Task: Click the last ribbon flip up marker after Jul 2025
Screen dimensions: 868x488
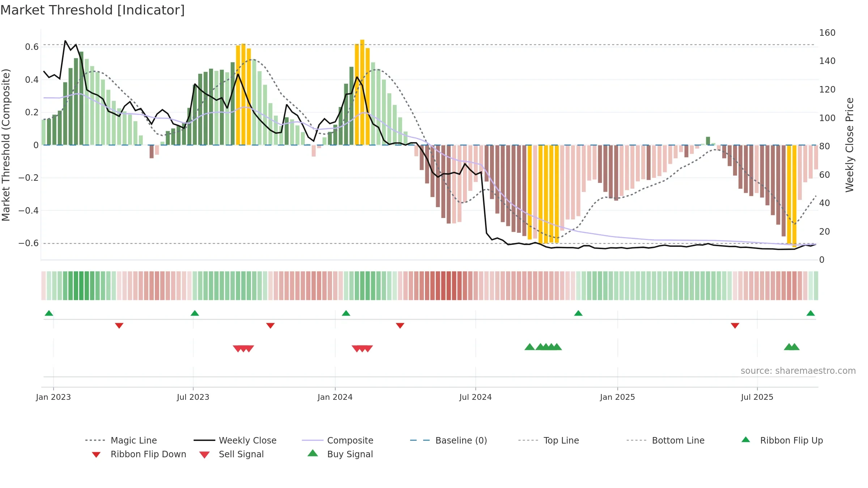Action: pos(810,313)
